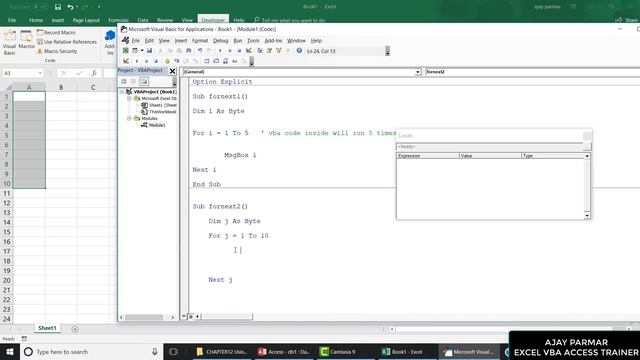Open the VBA Run menu
This screenshot has width=640, height=360.
coord(238,40)
